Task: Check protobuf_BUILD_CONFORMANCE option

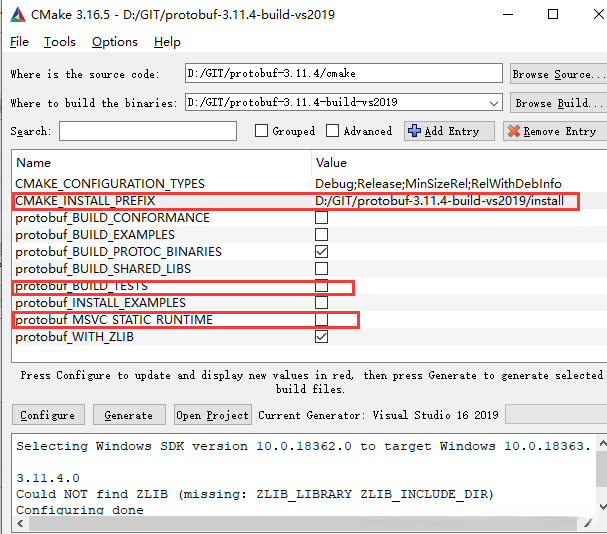Action: tap(321, 218)
